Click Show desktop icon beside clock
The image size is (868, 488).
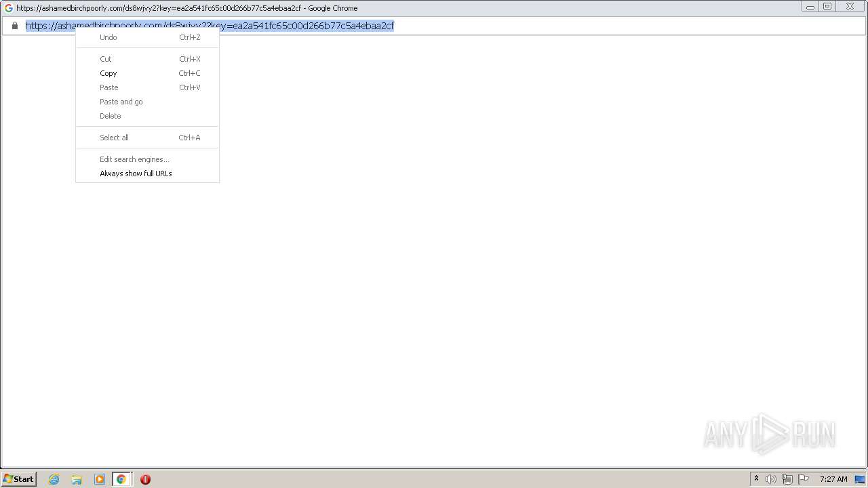point(860,479)
